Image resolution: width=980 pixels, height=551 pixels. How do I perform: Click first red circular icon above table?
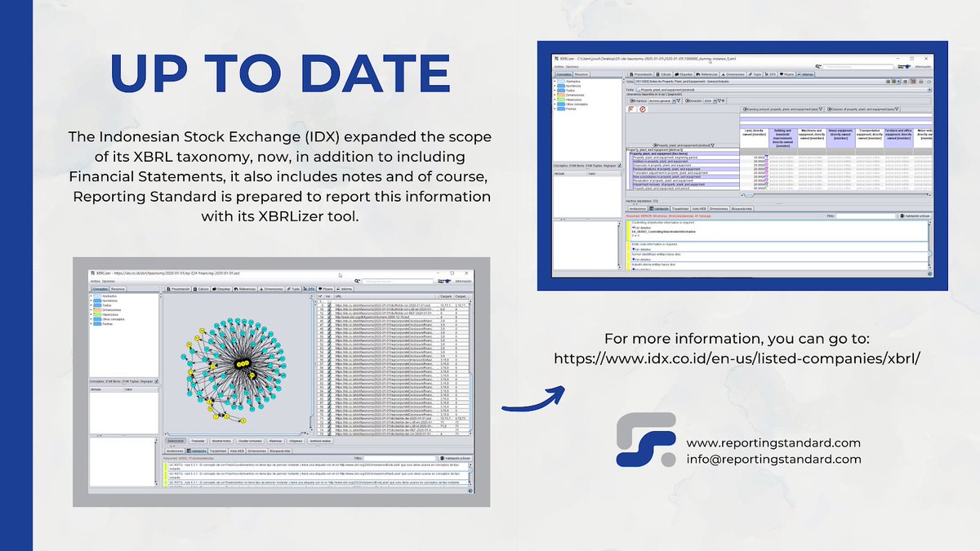[632, 109]
